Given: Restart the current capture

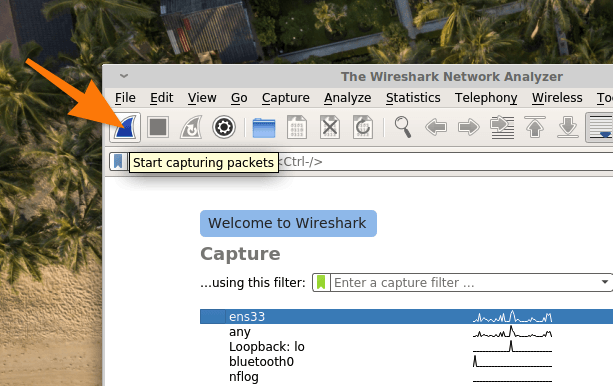Looking at the screenshot, I should 191,127.
